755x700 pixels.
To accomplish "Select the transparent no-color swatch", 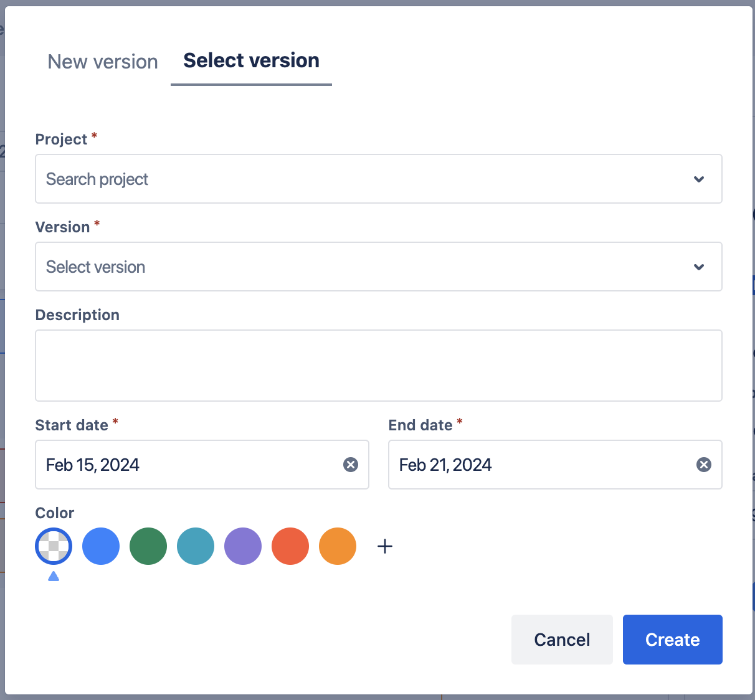I will coord(54,546).
